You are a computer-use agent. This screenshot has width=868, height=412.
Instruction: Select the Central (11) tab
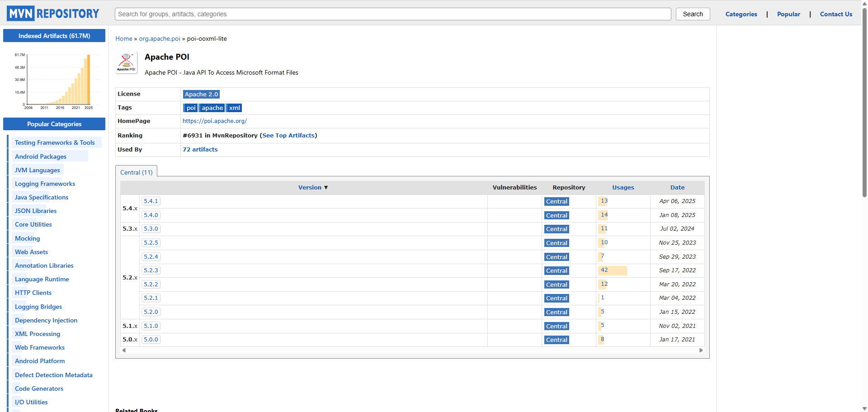[137, 172]
